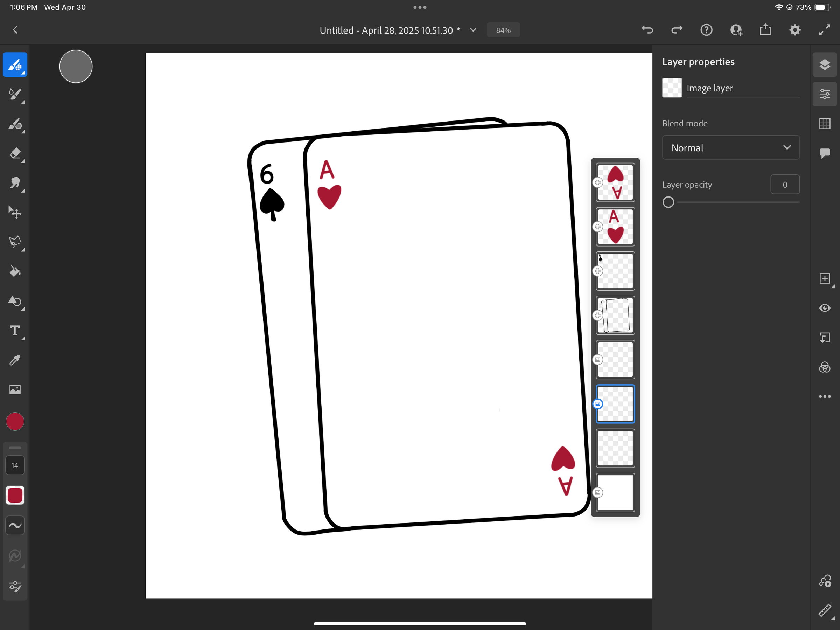Select the Eyedropper tool

point(15,360)
